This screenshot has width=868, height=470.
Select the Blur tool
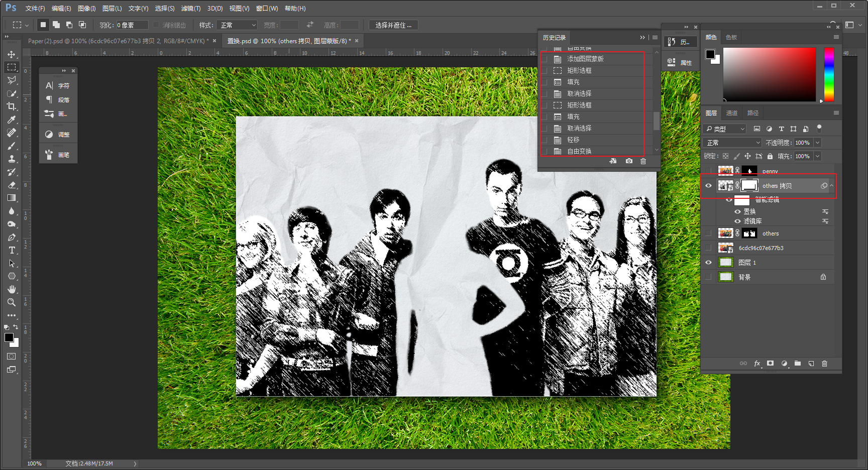click(11, 211)
